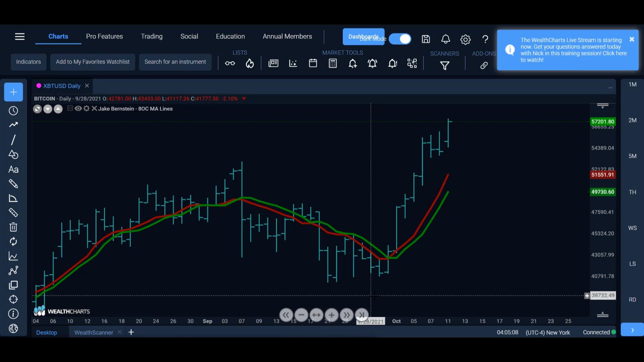
Task: Zoom out chart with minus button
Action: [x=301, y=315]
